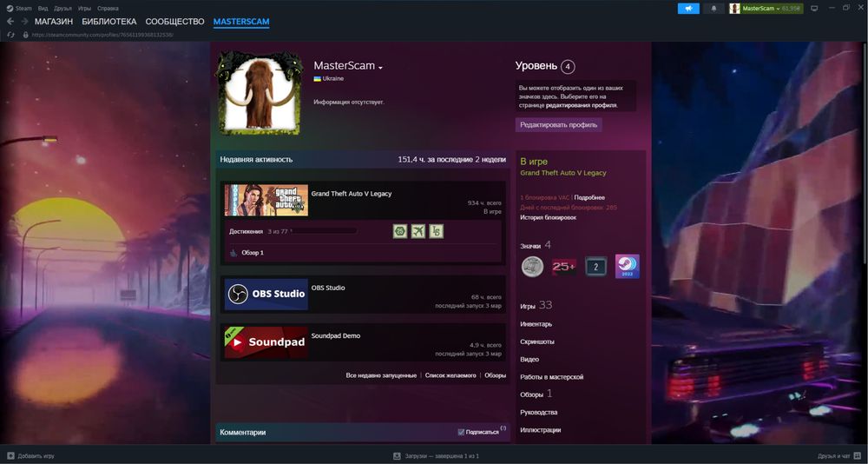
Task: Click the help (?) mark beside Подписаться
Action: tap(503, 428)
